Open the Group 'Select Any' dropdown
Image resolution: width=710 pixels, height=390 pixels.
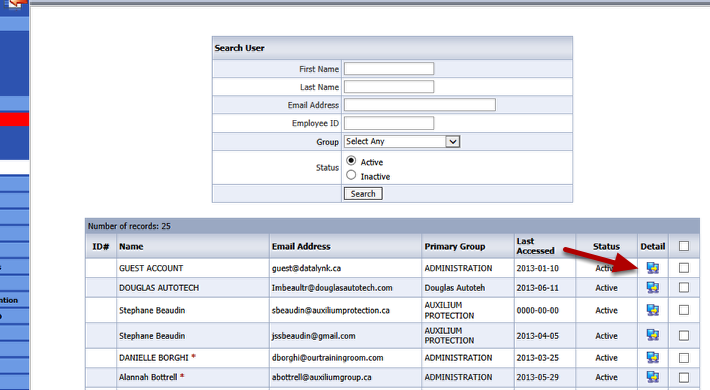pos(402,141)
